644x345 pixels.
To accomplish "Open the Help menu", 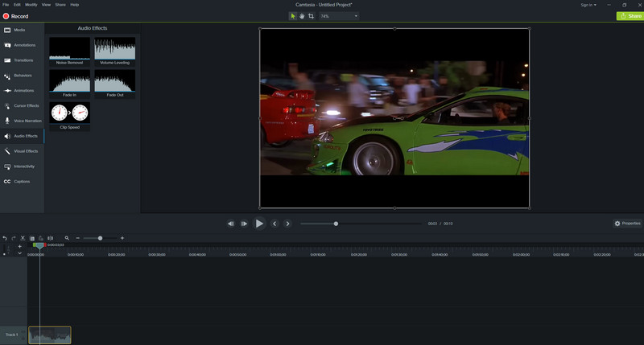I will point(74,5).
